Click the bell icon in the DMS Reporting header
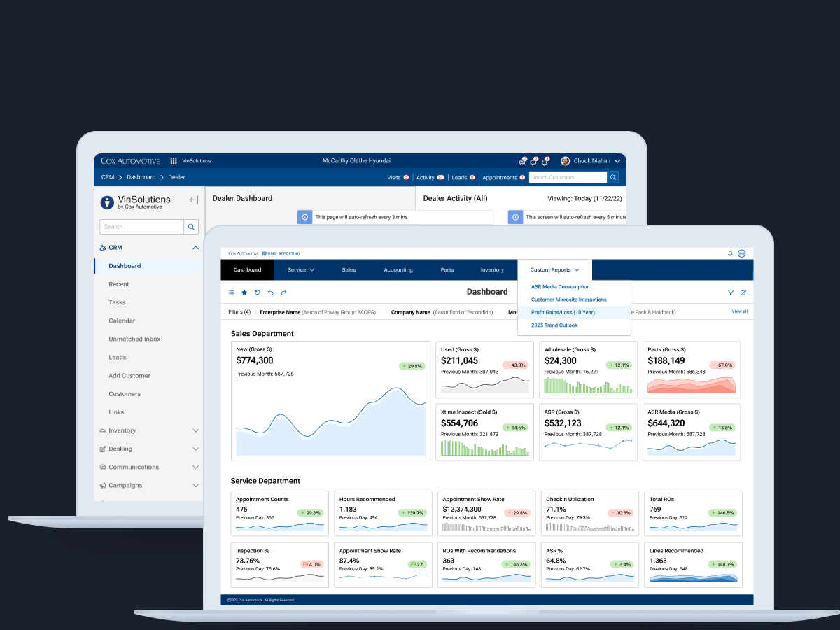This screenshot has width=840, height=630. [731, 253]
